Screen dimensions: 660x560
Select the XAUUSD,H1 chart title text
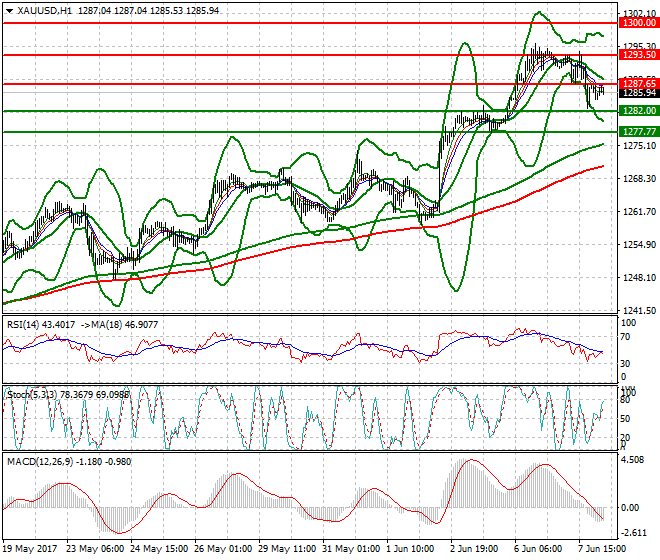[45, 11]
